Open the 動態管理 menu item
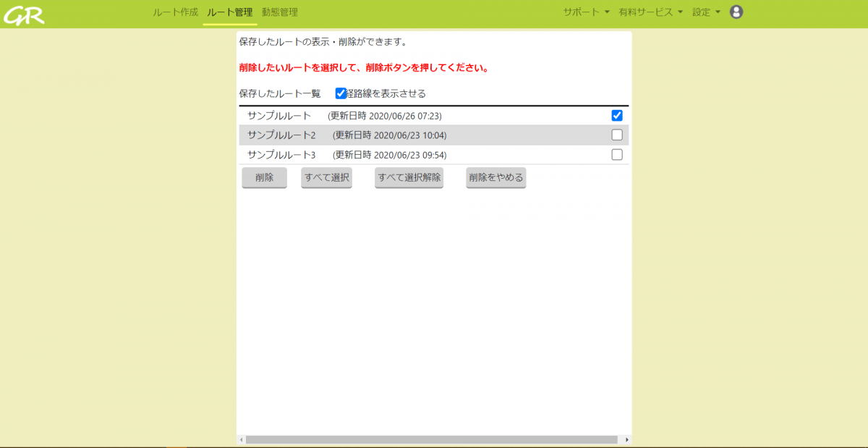868x448 pixels. pyautogui.click(x=281, y=12)
